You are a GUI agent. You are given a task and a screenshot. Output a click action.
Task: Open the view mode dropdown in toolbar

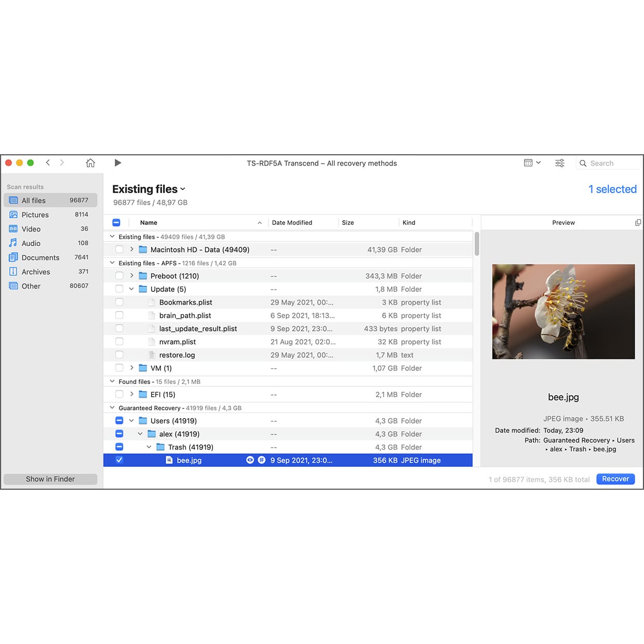(532, 163)
